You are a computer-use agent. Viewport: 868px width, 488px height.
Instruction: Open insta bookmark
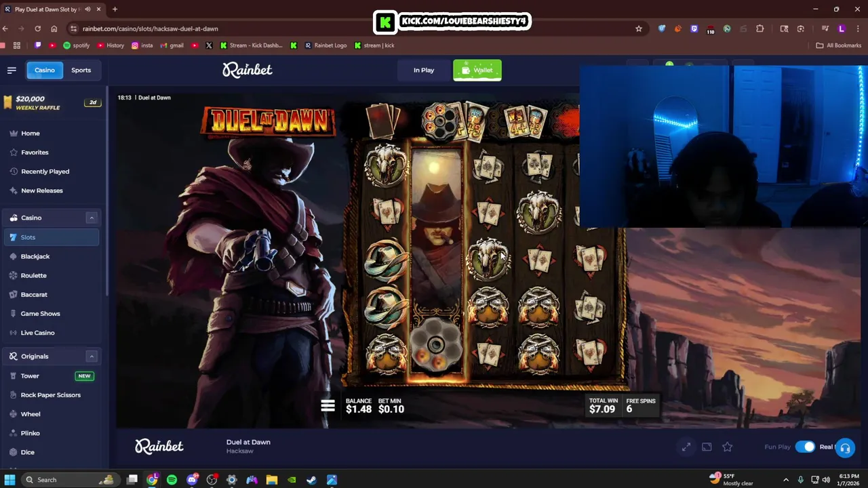coord(142,45)
